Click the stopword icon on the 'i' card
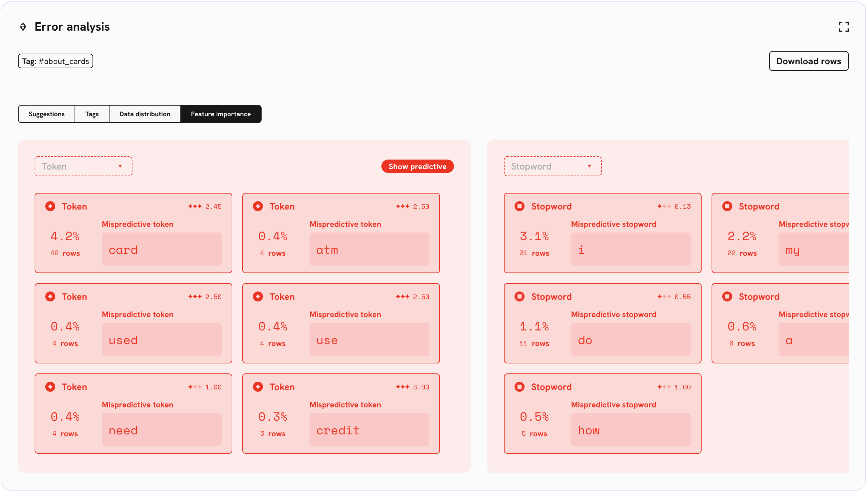868x493 pixels. coord(520,207)
